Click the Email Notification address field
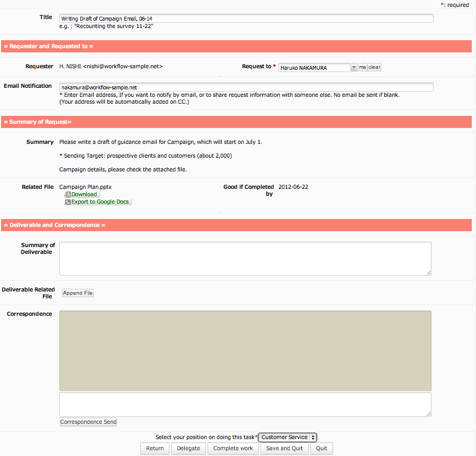Image resolution: width=476 pixels, height=456 pixels. [x=245, y=86]
